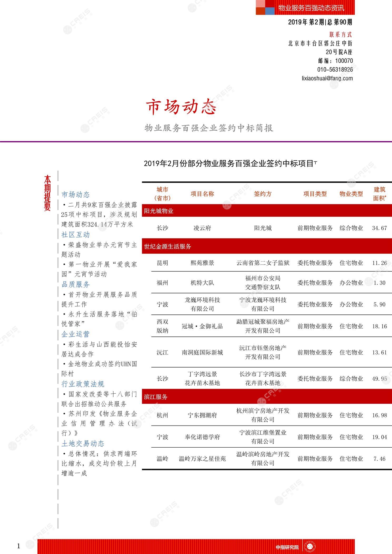This screenshot has width=392, height=554.
Task: Click the project cell 奉化诺德学府
Action: (x=202, y=437)
